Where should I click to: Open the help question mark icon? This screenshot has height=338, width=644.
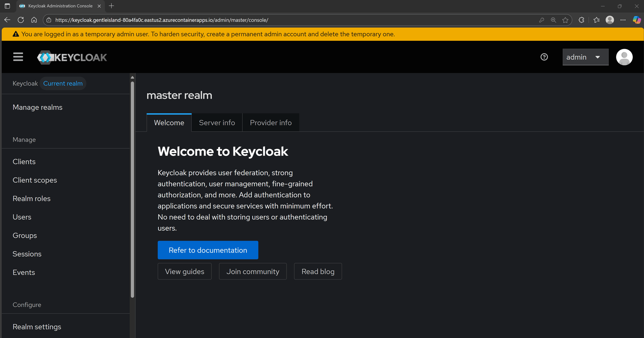544,57
